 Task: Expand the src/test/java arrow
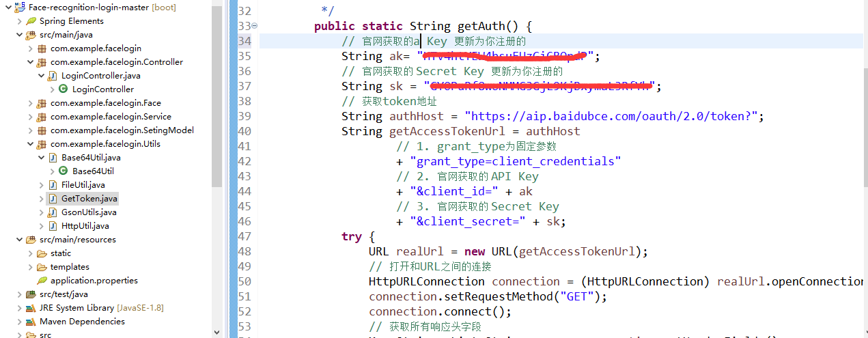point(19,294)
